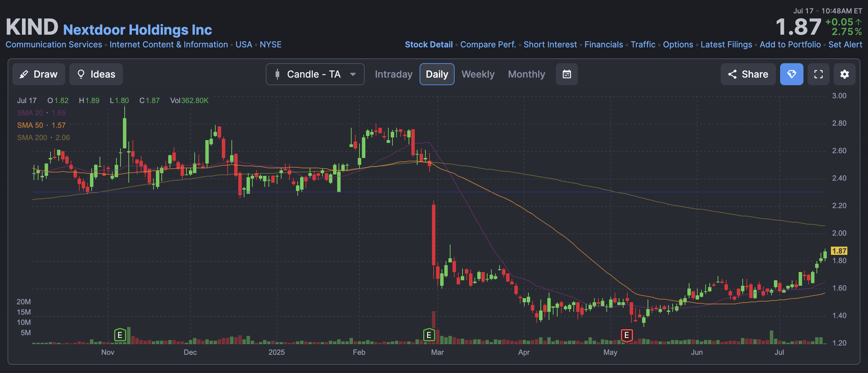Click the blue diamond premium icon
Viewport: 868px width, 373px height.
791,74
